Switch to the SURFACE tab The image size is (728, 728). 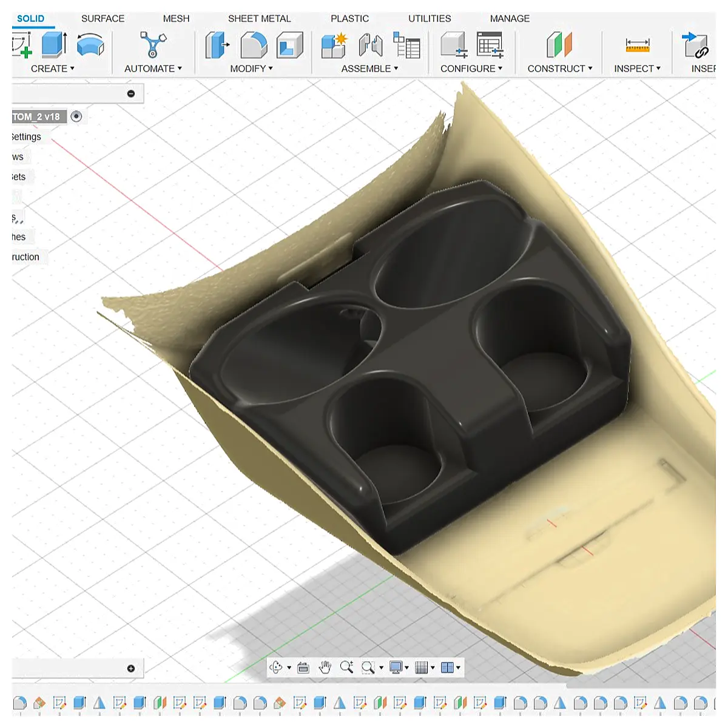103,18
